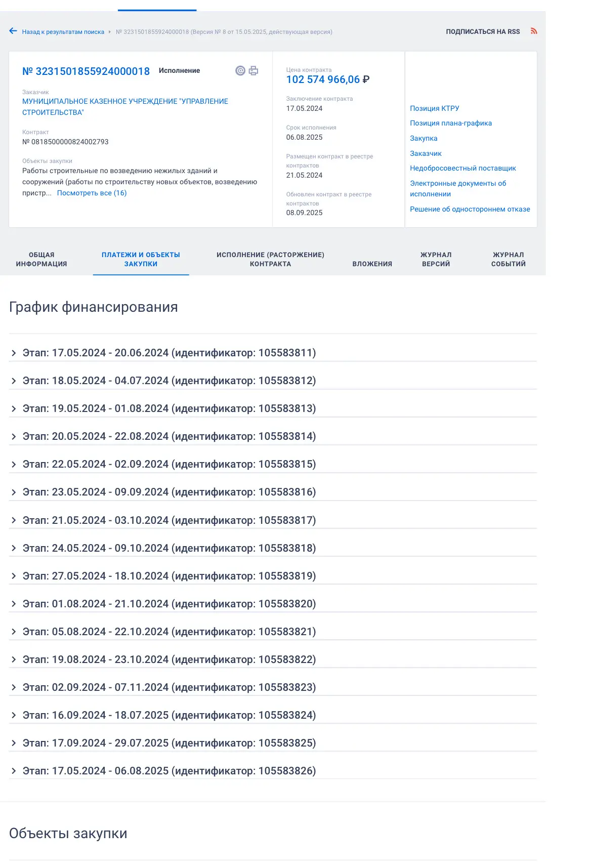Image resolution: width=592 pixels, height=868 pixels.
Task: Expand stage 16.09.2024 - 18.07.2025
Action: pyautogui.click(x=14, y=715)
